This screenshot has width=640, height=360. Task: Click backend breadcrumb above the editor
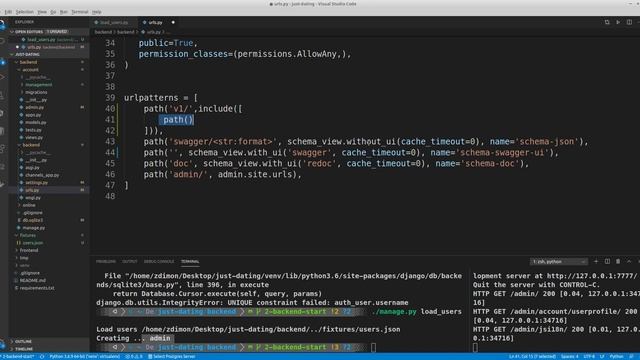tap(103, 32)
